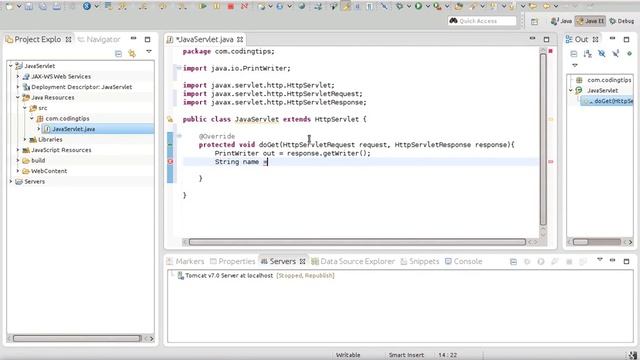Open dropdown arrow next to Debug icon
The width and height of the screenshot is (640, 360).
pyautogui.click(x=409, y=7)
